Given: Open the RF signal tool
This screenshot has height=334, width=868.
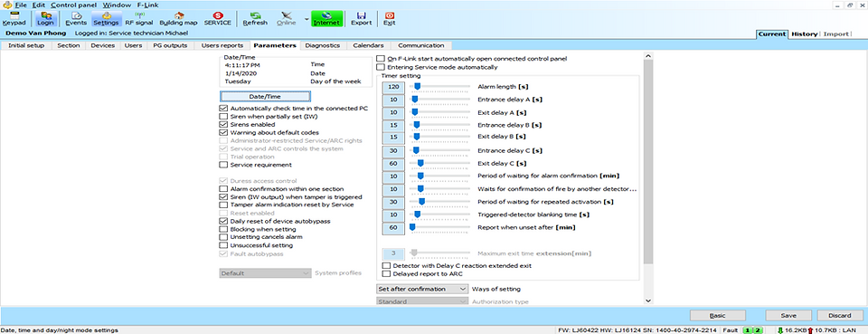Looking at the screenshot, I should coord(138,19).
